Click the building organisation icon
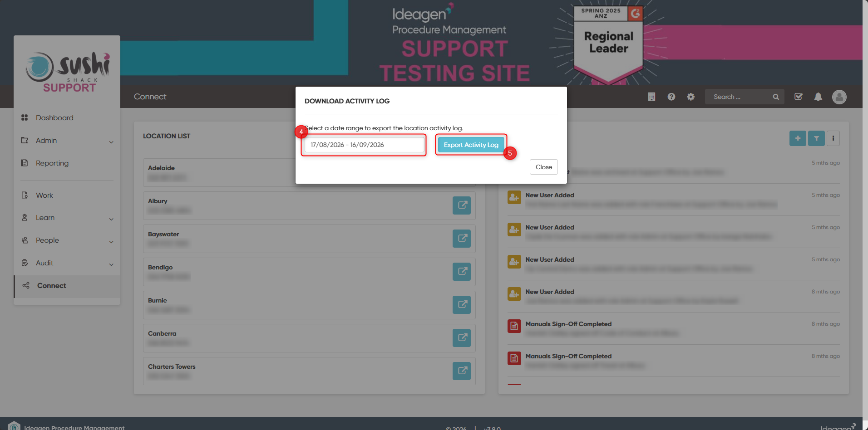The height and width of the screenshot is (430, 868). pos(651,97)
